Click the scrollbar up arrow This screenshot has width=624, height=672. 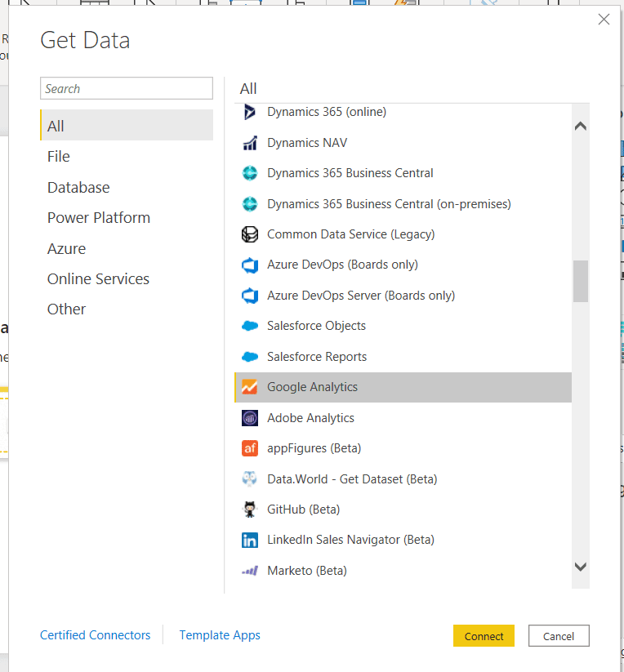click(x=581, y=126)
